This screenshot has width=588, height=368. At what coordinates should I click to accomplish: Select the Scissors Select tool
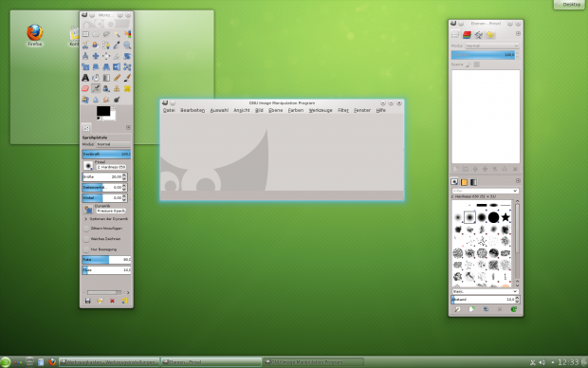click(85, 45)
